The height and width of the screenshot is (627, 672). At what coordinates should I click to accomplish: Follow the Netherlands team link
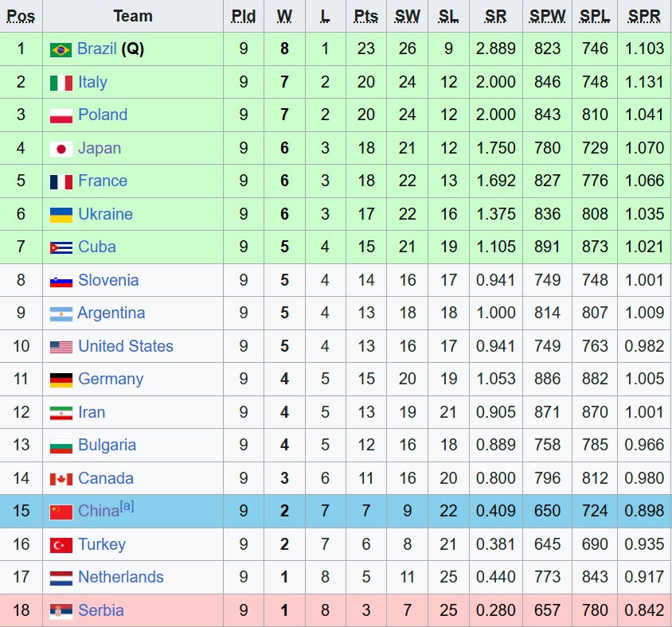pyautogui.click(x=121, y=577)
